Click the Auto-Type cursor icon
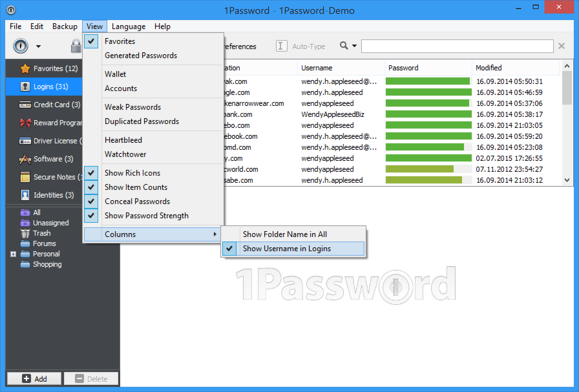 pos(281,46)
